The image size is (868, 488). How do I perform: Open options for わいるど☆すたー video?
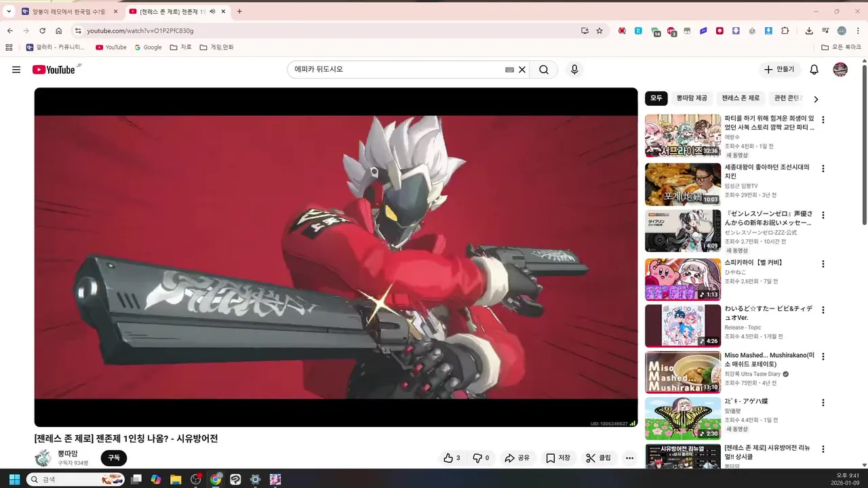pyautogui.click(x=823, y=310)
